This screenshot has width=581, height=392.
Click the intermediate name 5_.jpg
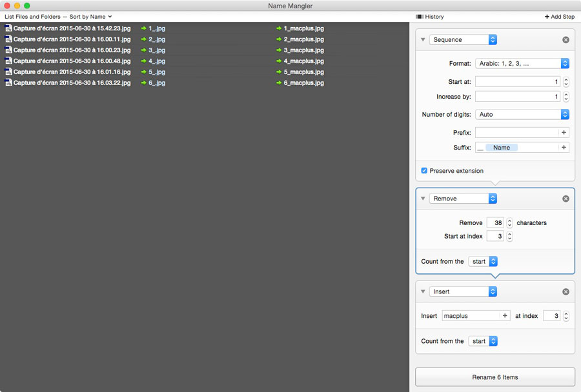(157, 72)
